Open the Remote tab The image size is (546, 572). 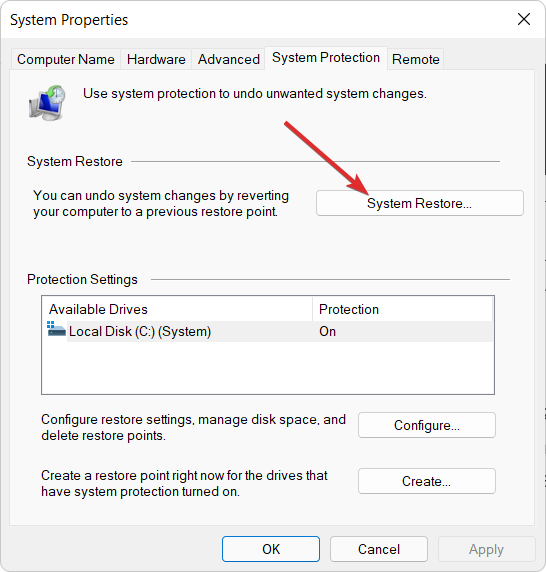point(416,59)
